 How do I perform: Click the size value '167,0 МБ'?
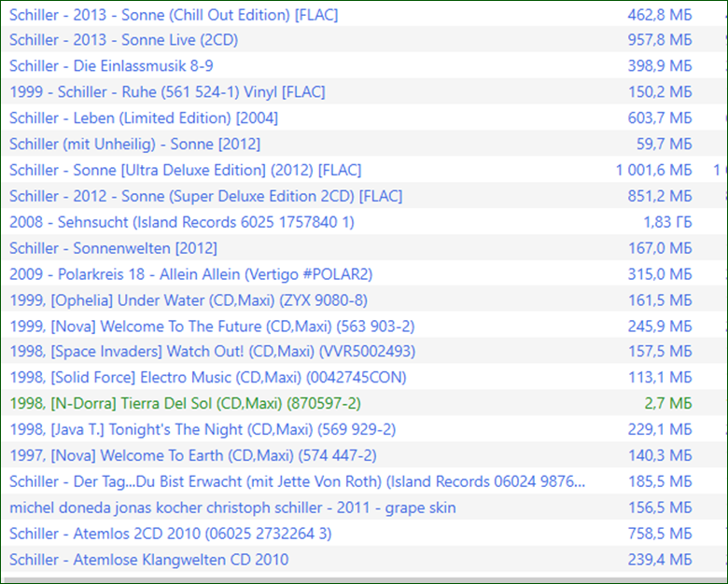tap(660, 248)
